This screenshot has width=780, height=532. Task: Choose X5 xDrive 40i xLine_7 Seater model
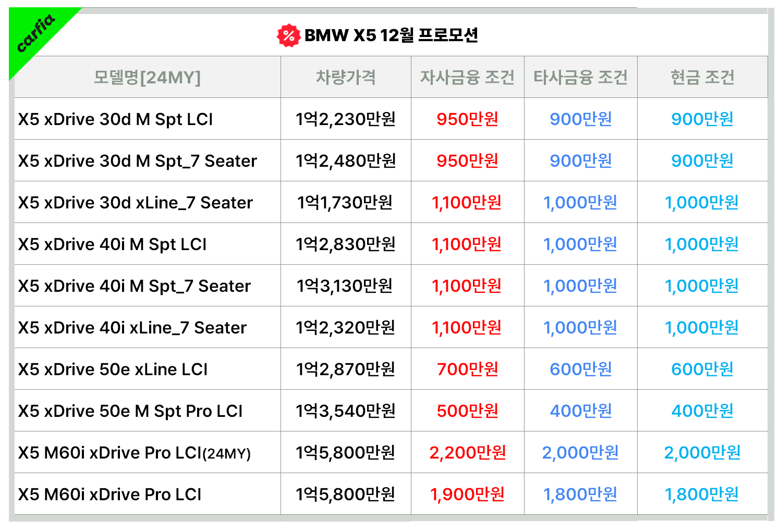(x=132, y=328)
